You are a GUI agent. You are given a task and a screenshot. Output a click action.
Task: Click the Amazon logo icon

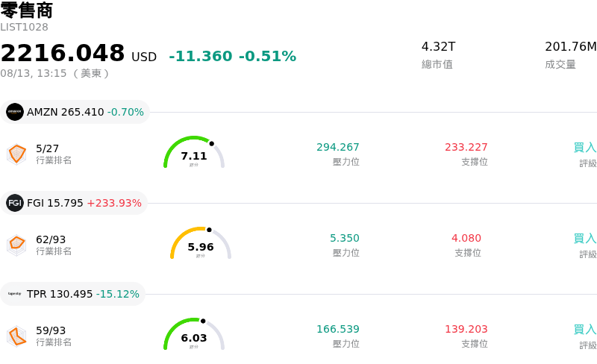[15, 112]
